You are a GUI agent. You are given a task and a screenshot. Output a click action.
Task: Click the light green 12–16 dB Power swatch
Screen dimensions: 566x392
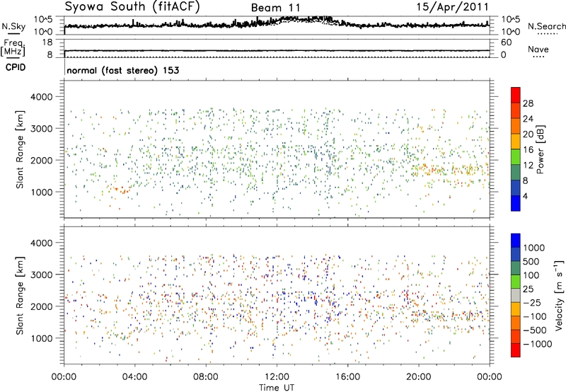click(516, 156)
